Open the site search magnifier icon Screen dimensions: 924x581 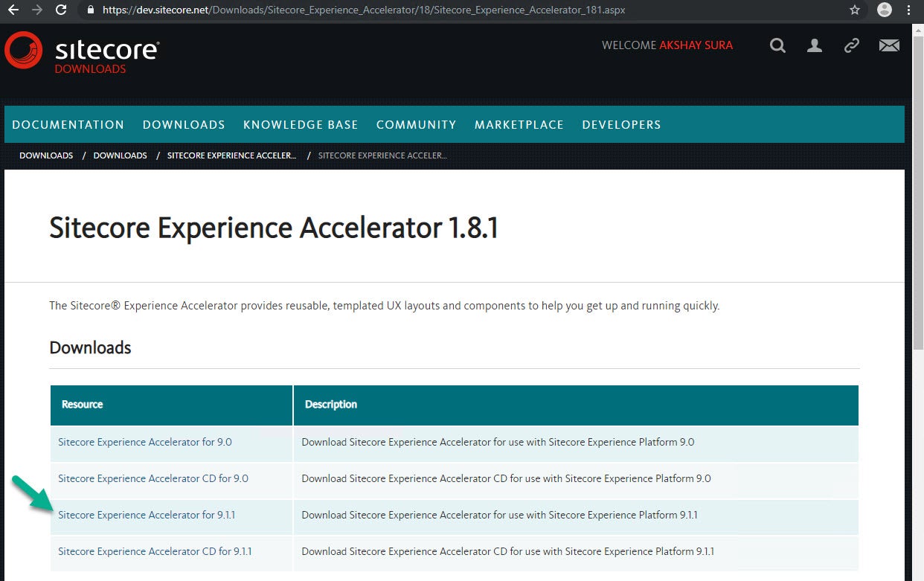[x=777, y=45]
